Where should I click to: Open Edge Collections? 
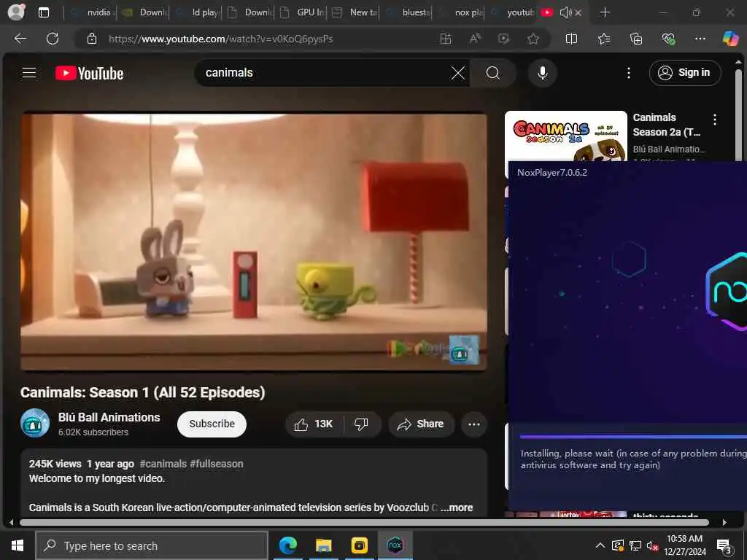tap(636, 39)
